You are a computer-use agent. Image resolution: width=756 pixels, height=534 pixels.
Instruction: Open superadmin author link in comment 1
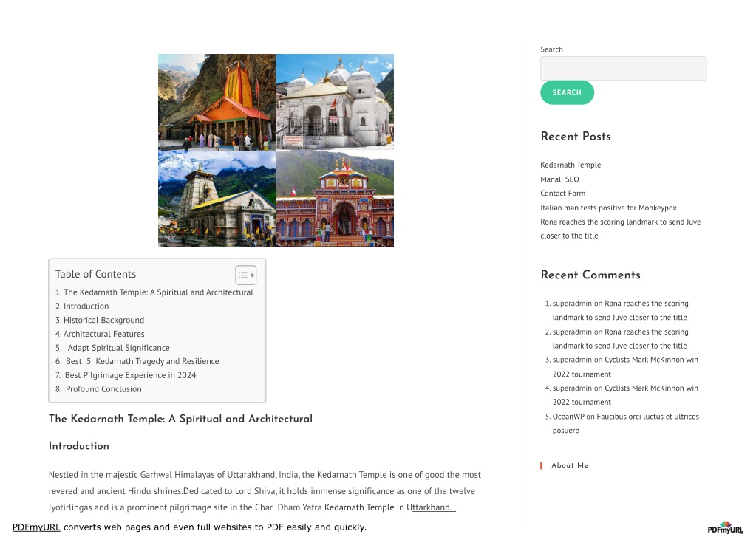[572, 303]
